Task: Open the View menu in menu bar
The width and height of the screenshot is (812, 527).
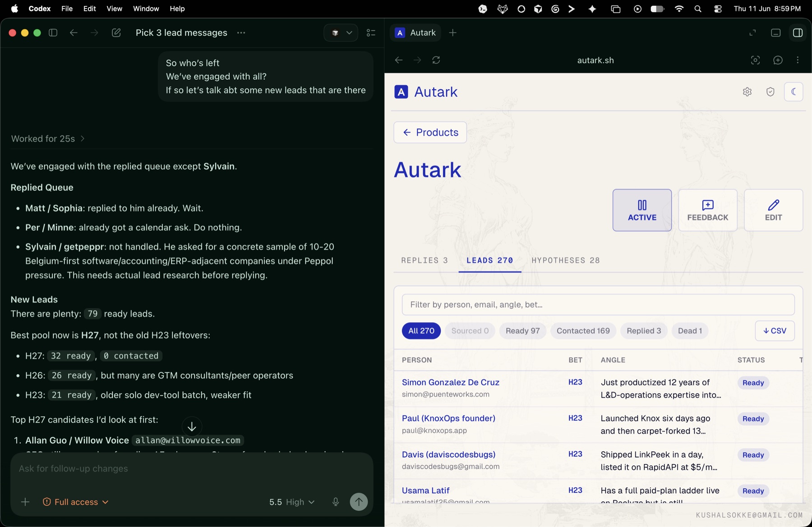Action: tap(114, 9)
